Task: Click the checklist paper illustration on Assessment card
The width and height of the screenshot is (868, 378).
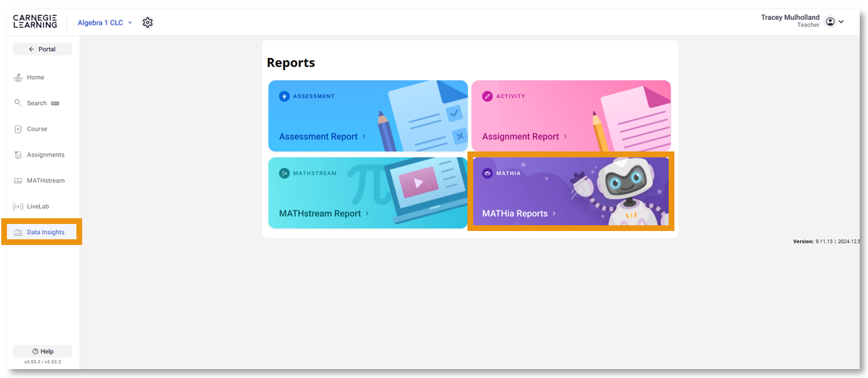Action: [427, 116]
